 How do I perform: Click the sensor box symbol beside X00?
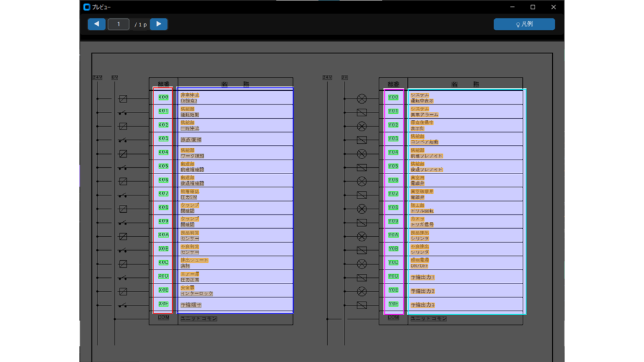[123, 99]
